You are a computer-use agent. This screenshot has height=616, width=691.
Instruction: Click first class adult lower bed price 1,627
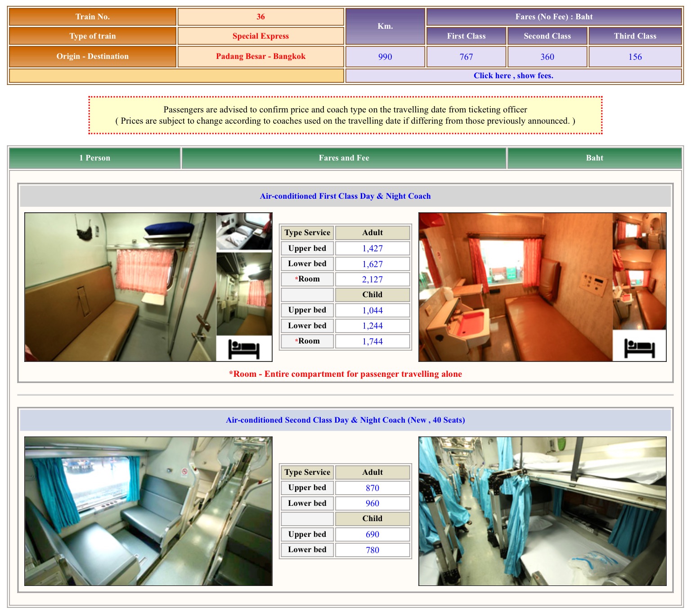[372, 264]
